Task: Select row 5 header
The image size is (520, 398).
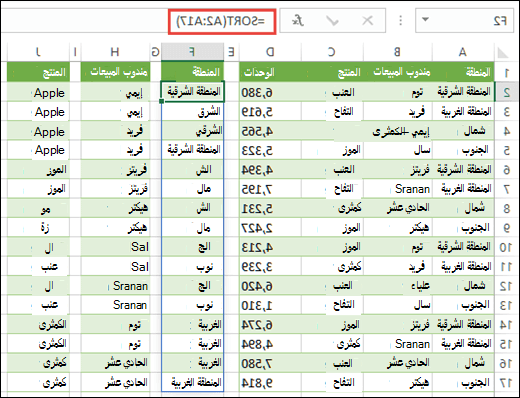Action: [506, 150]
